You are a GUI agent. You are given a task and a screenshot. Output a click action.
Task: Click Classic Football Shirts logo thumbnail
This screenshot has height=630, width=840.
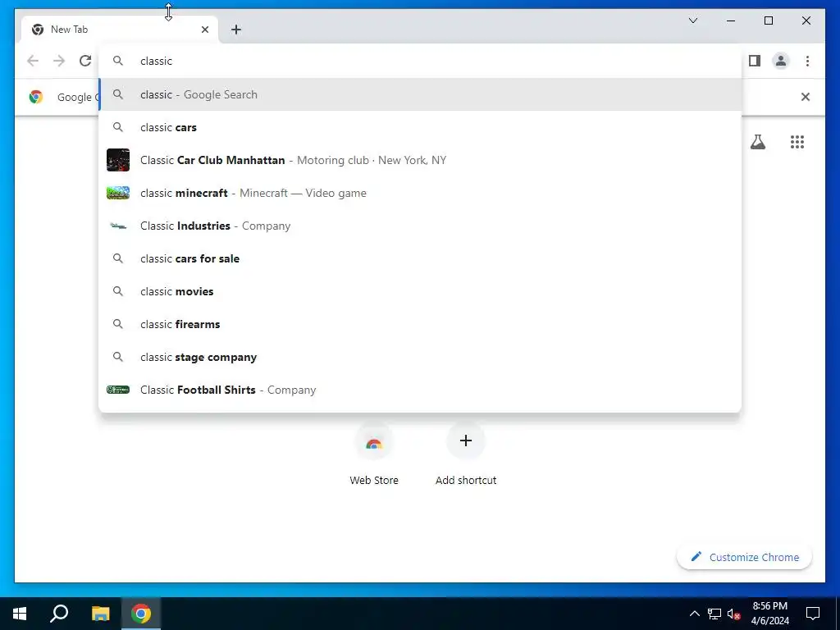pyautogui.click(x=118, y=390)
